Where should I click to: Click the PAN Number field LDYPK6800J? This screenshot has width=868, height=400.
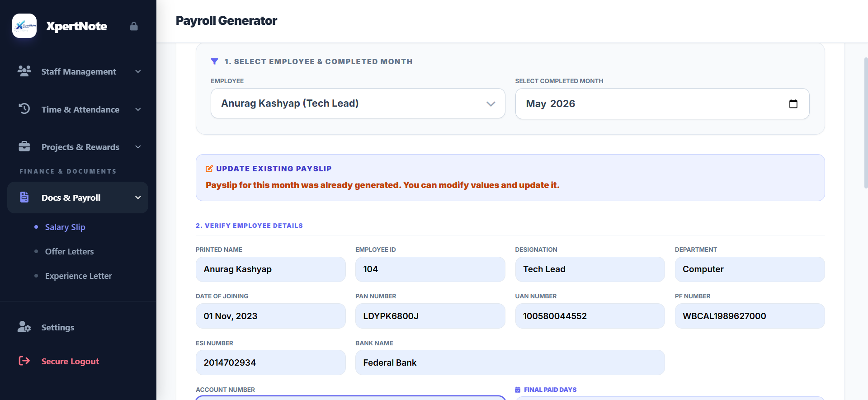[430, 316]
